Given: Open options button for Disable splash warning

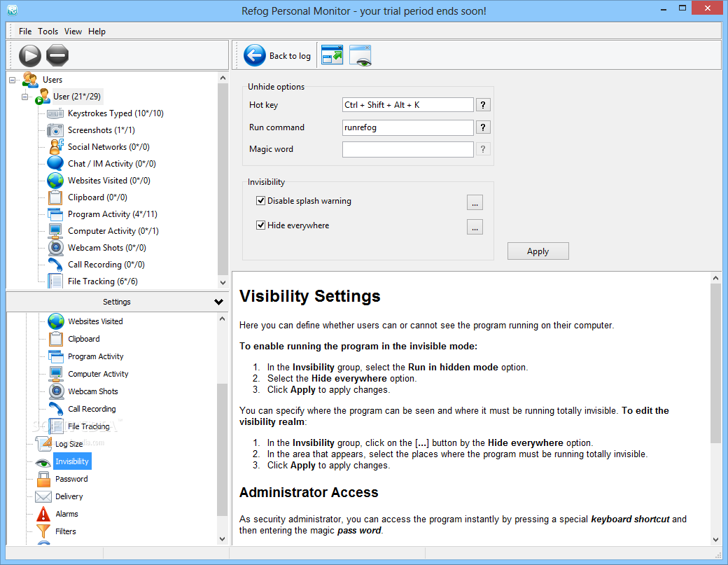Looking at the screenshot, I should [x=475, y=203].
